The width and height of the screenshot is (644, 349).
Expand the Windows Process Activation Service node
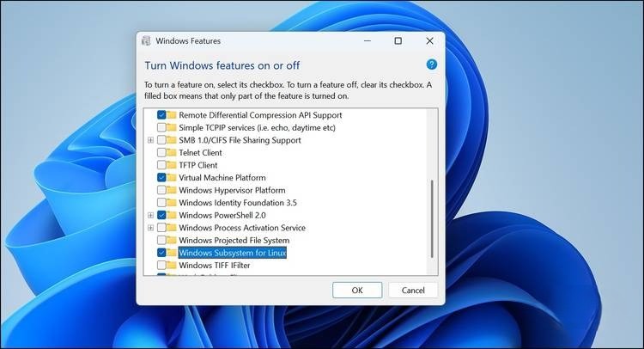151,228
